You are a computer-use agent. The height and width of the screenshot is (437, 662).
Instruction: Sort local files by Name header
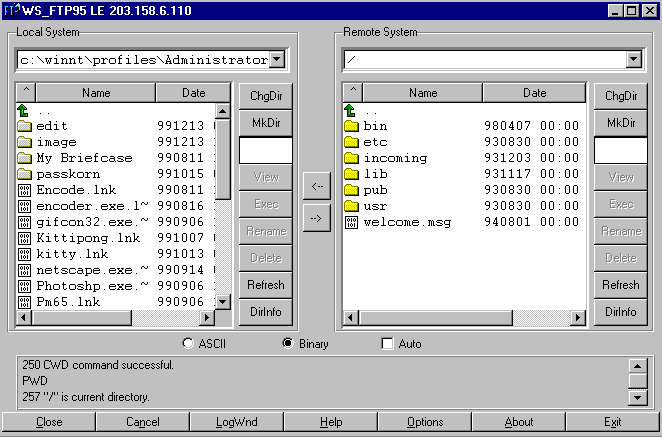tap(96, 92)
